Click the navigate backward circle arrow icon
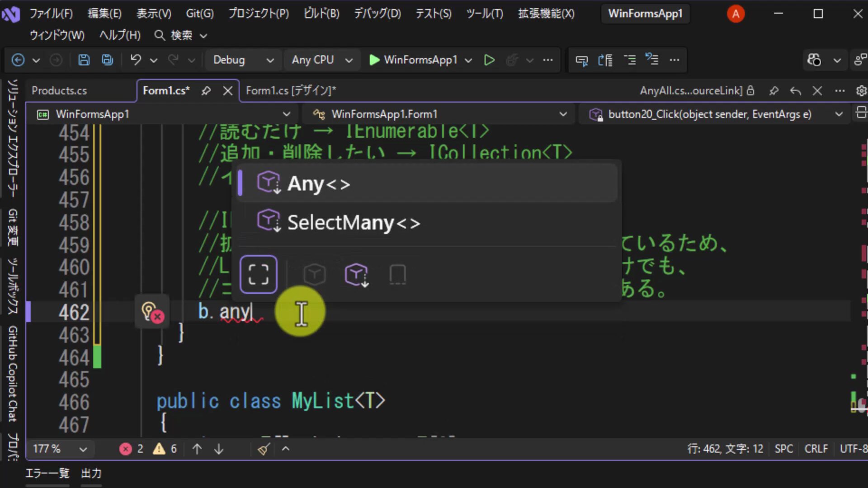This screenshot has height=488, width=868. pyautogui.click(x=18, y=60)
